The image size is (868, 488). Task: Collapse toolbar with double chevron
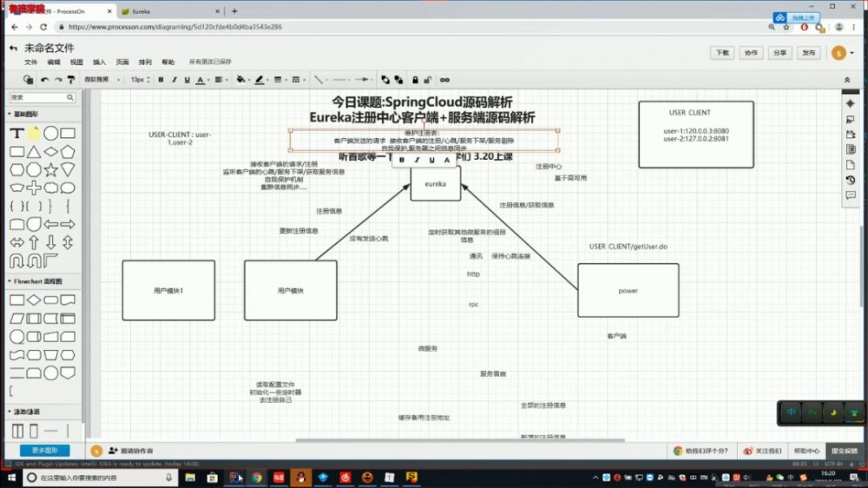coord(847,80)
